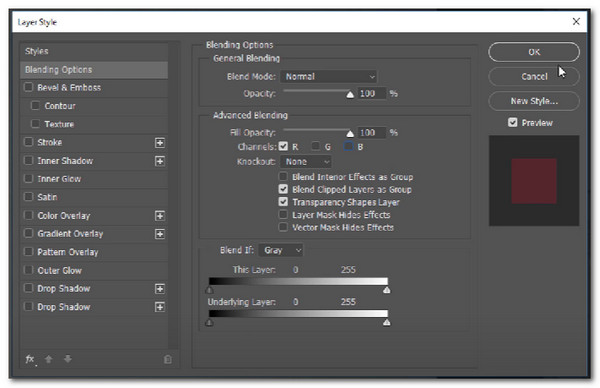Check Layer Mask Hides Effects

click(x=283, y=214)
